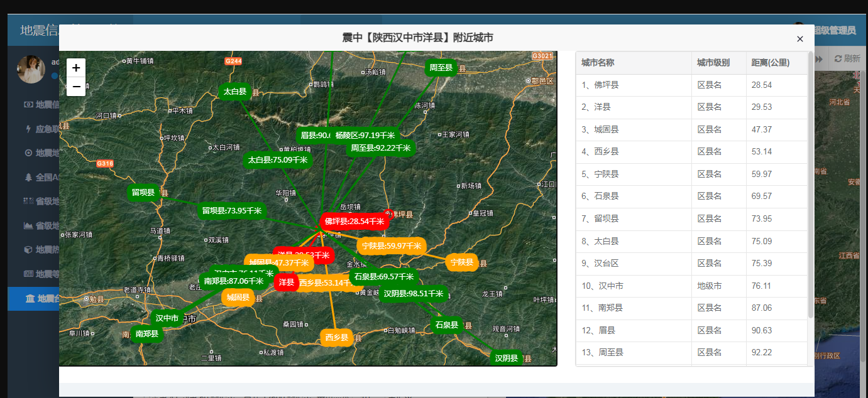
Task: Click the 杨陵区:97.19千米 distance label
Action: (365, 135)
